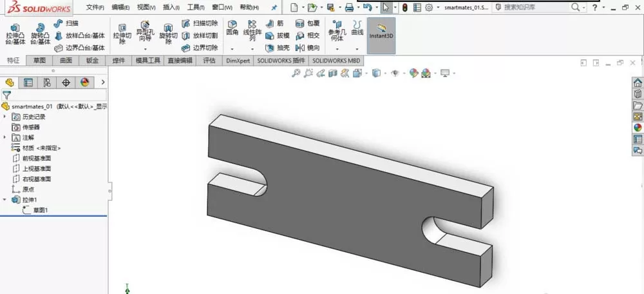This screenshot has width=644, height=294.
Task: Choose the 扫描 sweep tool
Action: [x=66, y=23]
